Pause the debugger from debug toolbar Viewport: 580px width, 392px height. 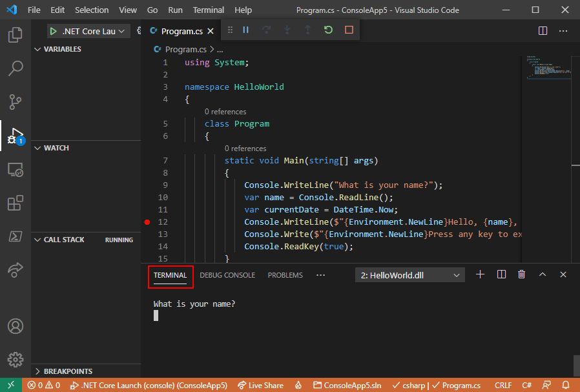tap(245, 30)
